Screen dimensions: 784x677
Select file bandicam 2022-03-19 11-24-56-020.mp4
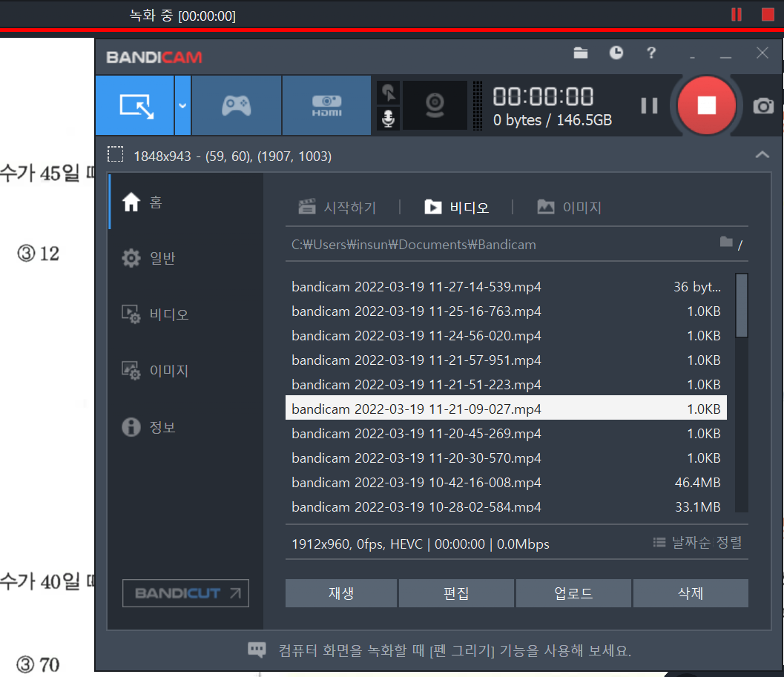(506, 335)
